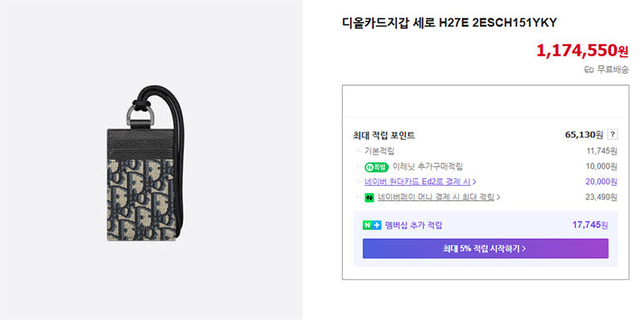Screen dimensions: 644x320
Task: Click 최대 5% 적립 시작하기 button
Action: [x=485, y=248]
